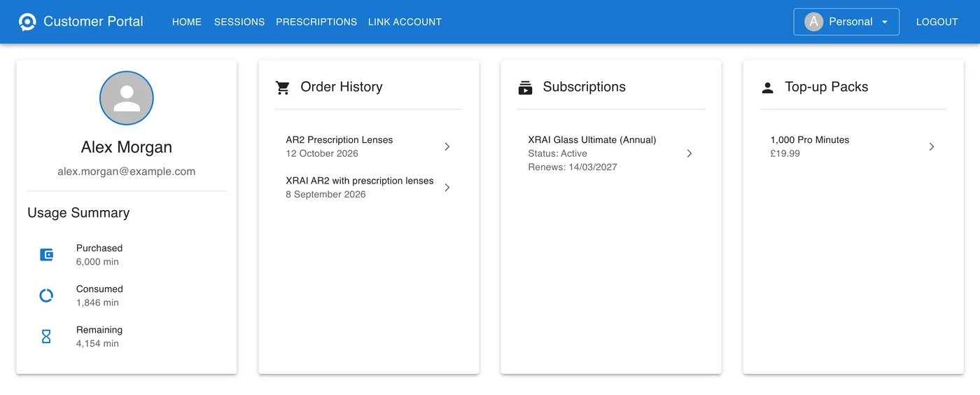Click the Remaining hourglass icon
This screenshot has width=980, height=395.
click(46, 337)
